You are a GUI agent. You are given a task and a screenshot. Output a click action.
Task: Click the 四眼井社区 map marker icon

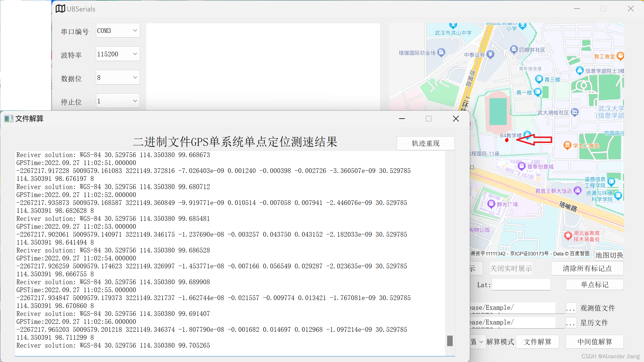click(513, 49)
